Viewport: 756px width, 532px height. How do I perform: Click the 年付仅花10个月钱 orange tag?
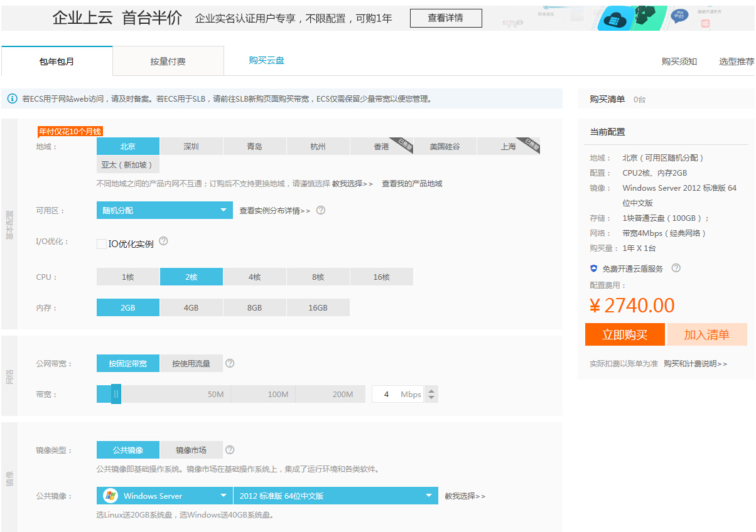pyautogui.click(x=70, y=132)
